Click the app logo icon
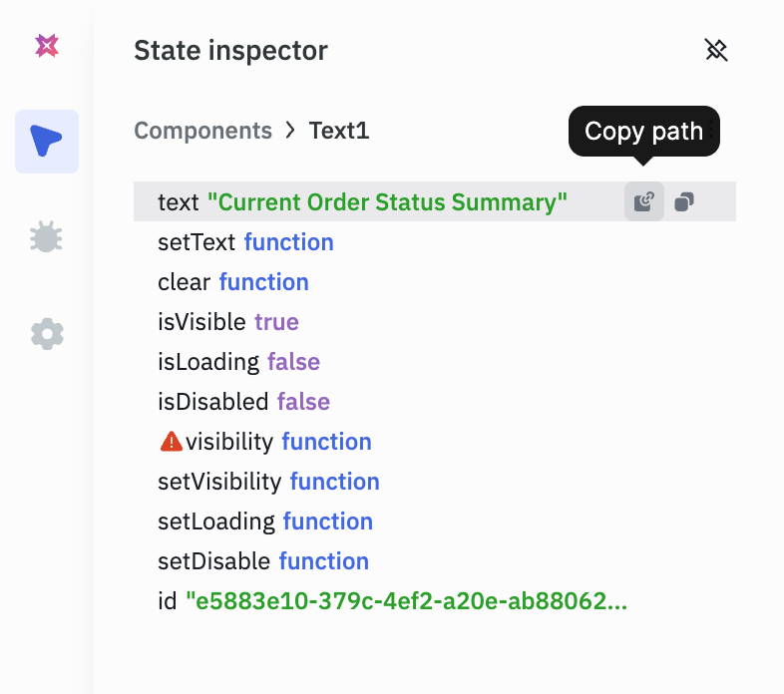Screen dimensions: 784x694 coord(47,46)
